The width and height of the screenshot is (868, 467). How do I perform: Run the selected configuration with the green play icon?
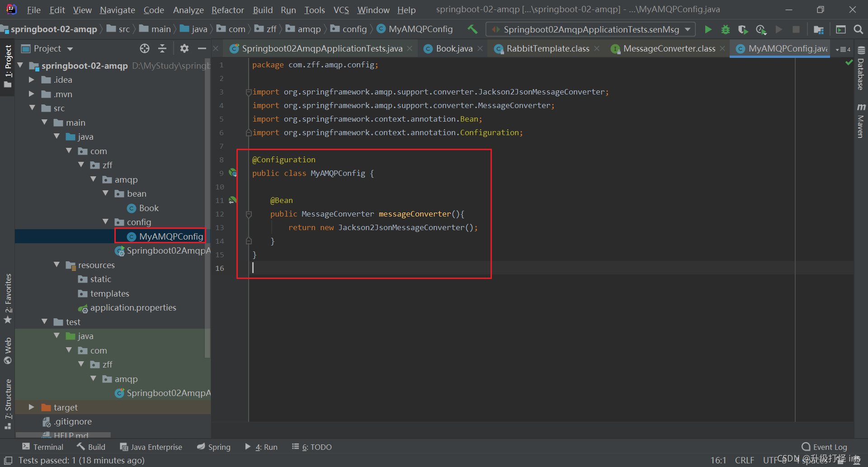708,29
